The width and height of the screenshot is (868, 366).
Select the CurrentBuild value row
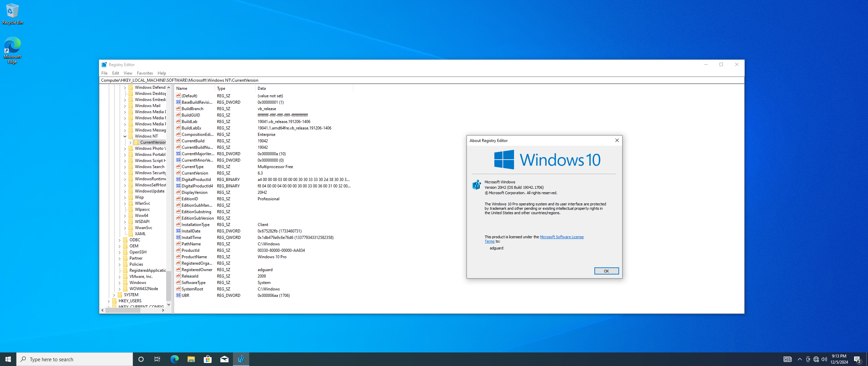click(x=263, y=141)
